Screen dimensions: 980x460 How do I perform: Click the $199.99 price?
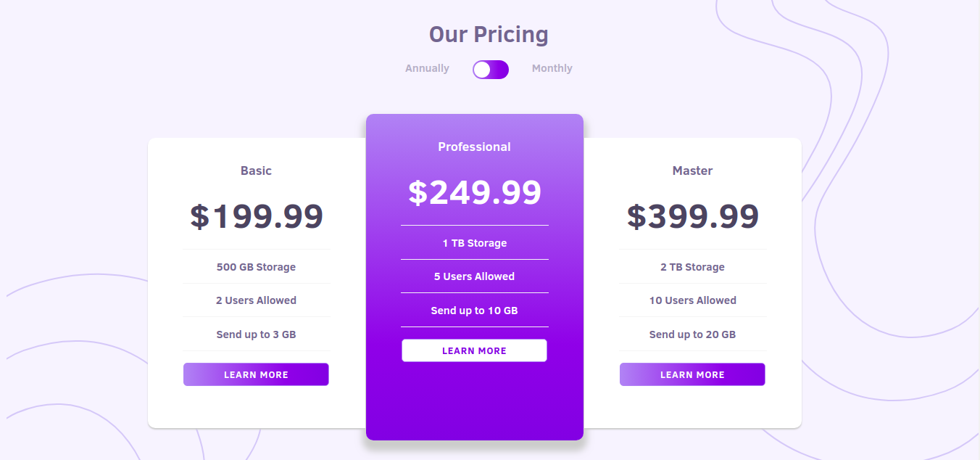point(257,216)
